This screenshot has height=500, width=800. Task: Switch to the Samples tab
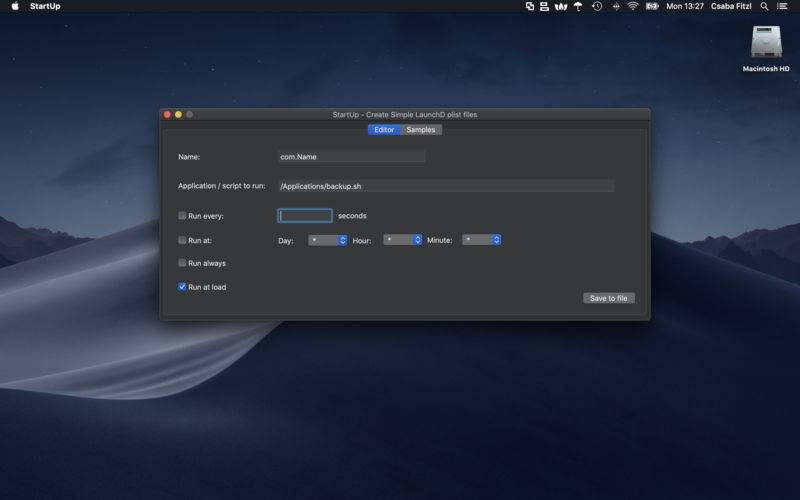pyautogui.click(x=421, y=130)
